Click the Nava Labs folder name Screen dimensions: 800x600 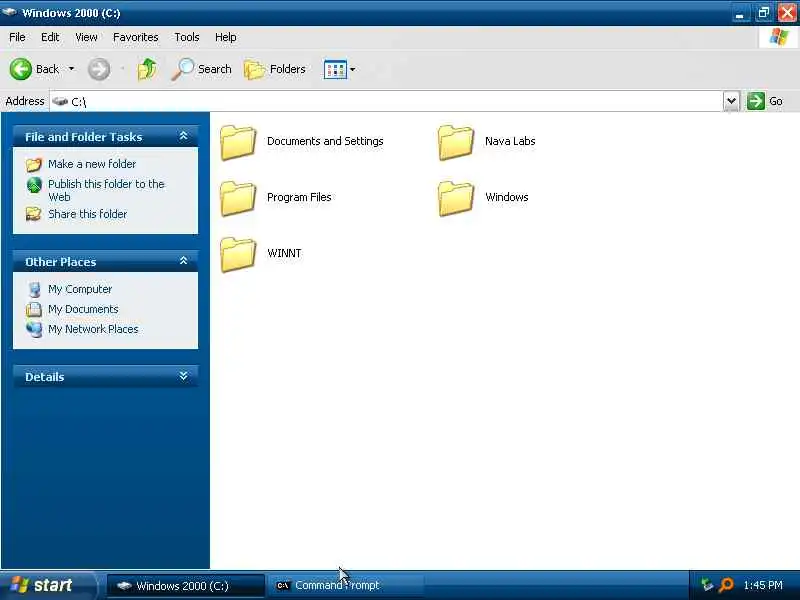(x=510, y=141)
